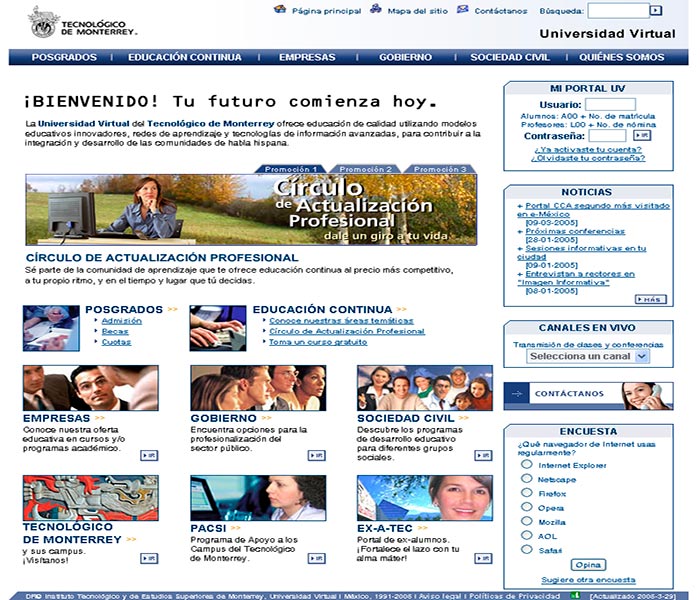Switch to the Promoción 1 tab
Image resolution: width=700 pixels, height=600 pixels.
point(291,169)
